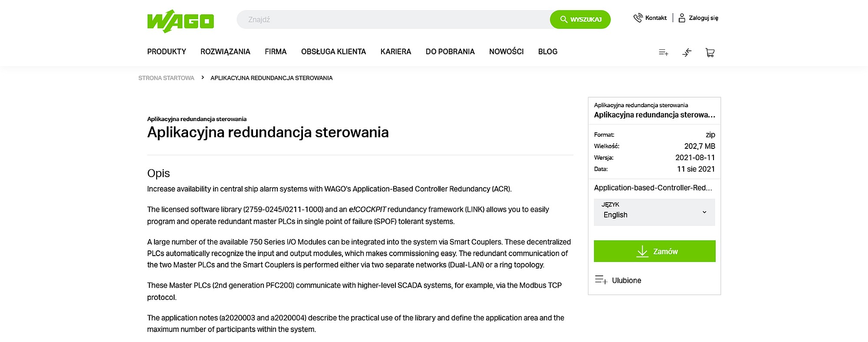Click the file name Application-based-Controller-Red...
Image resolution: width=868 pixels, height=342 pixels.
pos(653,188)
